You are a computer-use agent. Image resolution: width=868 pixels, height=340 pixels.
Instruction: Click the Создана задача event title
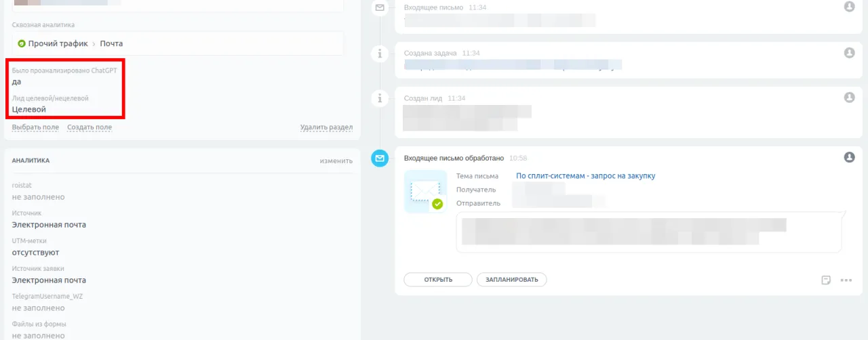tap(431, 53)
